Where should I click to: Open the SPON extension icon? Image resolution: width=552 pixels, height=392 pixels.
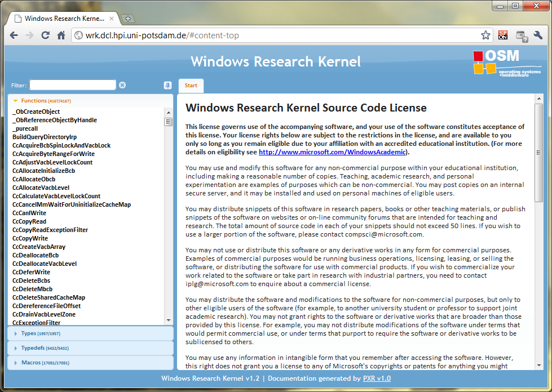tap(503, 35)
